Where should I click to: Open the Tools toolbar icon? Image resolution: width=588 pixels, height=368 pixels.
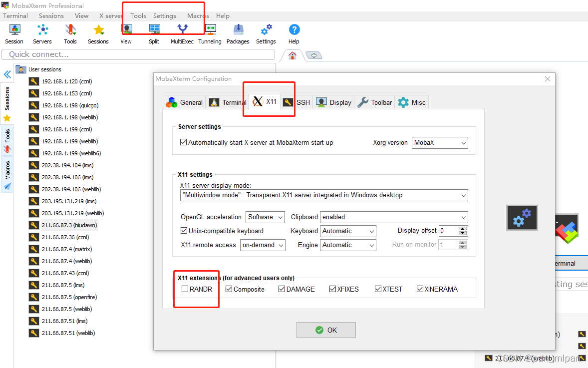70,34
